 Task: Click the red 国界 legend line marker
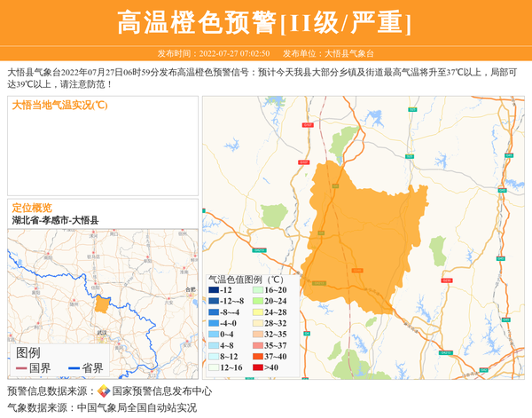click(21, 368)
